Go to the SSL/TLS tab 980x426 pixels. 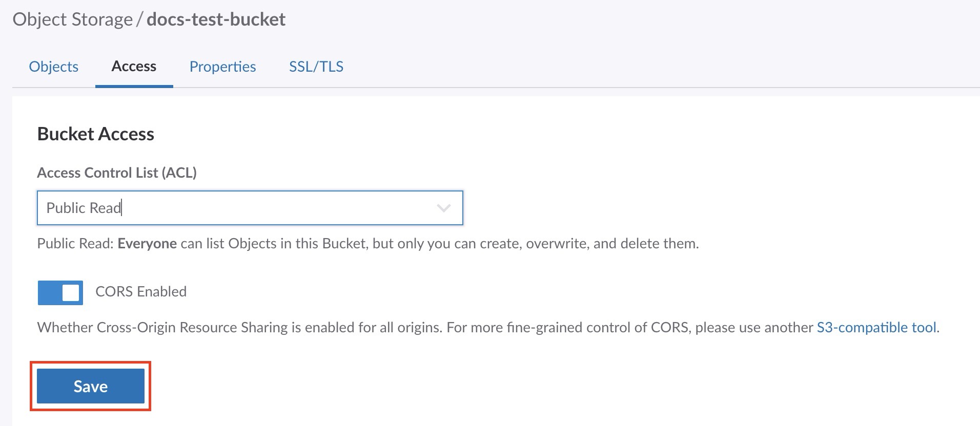[x=316, y=67]
